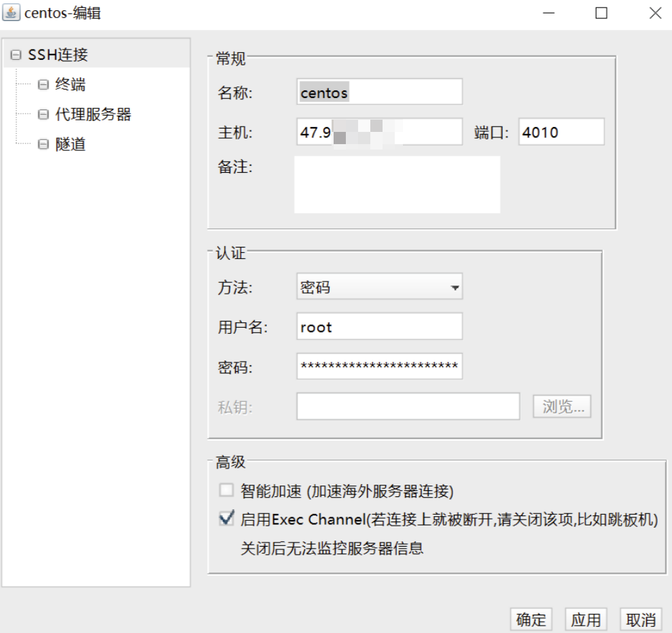Confirm with the 确定 button
The width and height of the screenshot is (672, 633).
531,619
